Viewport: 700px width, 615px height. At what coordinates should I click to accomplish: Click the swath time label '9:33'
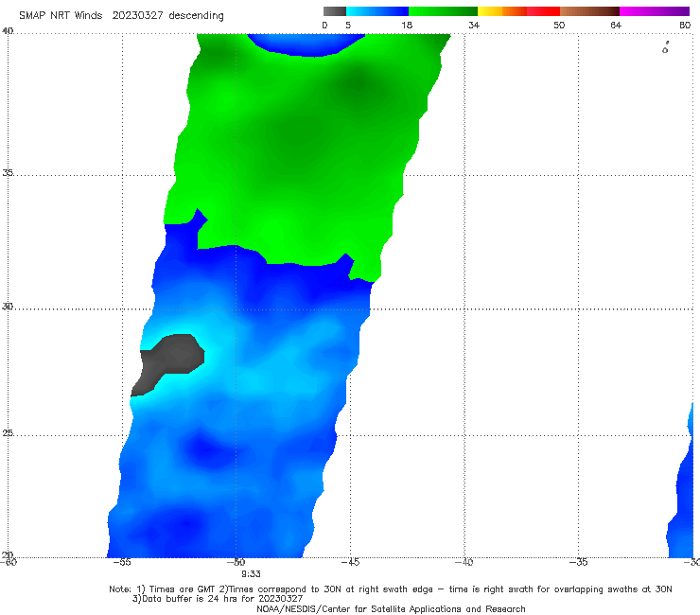pos(251,574)
